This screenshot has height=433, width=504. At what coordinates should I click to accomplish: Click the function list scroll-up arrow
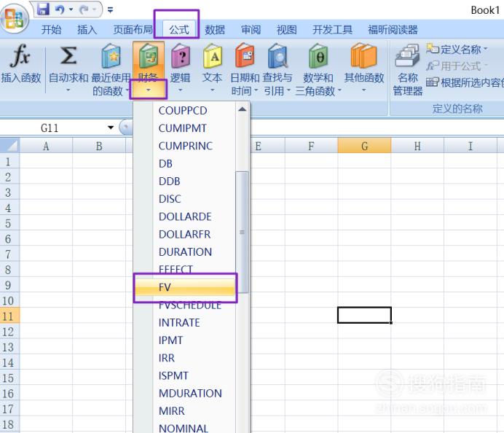tap(242, 109)
